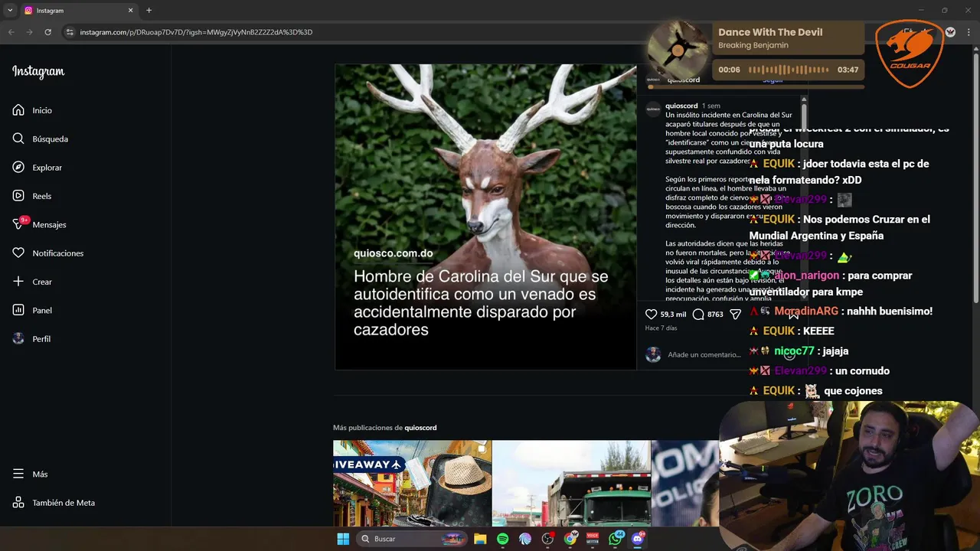This screenshot has width=980, height=551.
Task: Click the Instagram logo in the sidebar
Action: click(38, 72)
